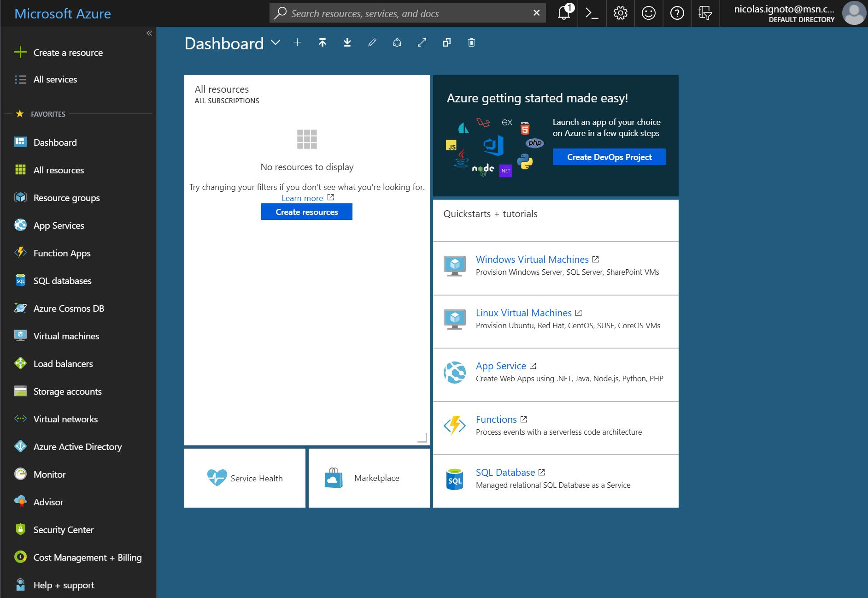Clear the search box with the X
This screenshot has height=598, width=868.
(x=536, y=13)
